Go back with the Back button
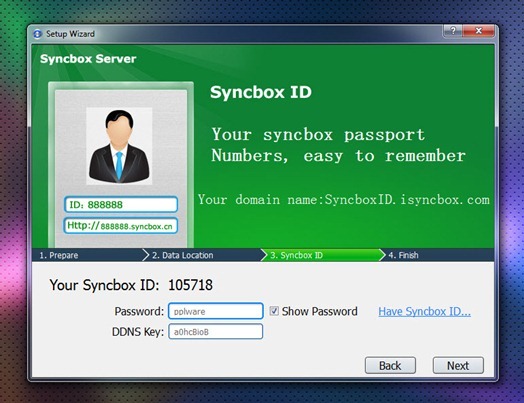524x403 pixels. [390, 365]
